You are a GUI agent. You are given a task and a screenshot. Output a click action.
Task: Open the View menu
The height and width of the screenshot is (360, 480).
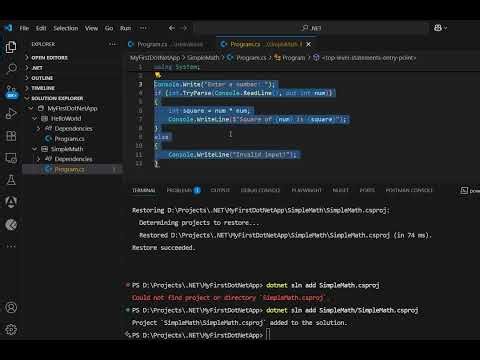91,28
